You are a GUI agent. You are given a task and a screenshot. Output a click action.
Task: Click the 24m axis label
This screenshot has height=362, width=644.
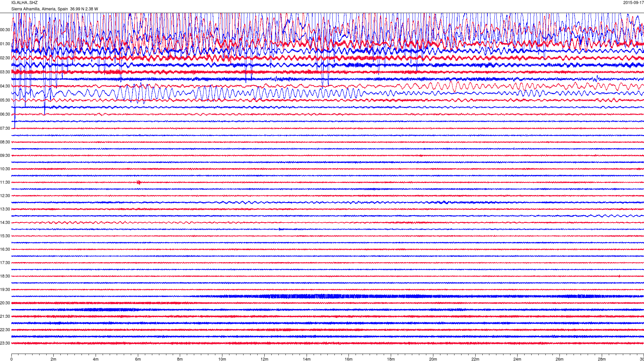coord(517,359)
